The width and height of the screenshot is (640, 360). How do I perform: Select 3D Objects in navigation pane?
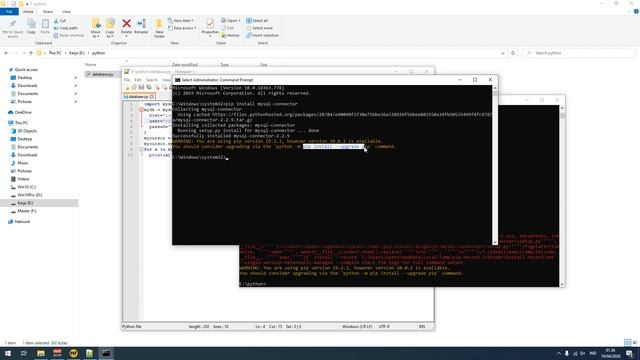click(x=27, y=131)
